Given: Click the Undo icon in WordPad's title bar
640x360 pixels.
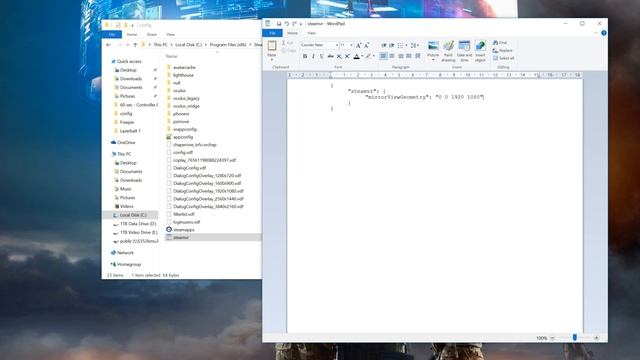Looking at the screenshot, I should tap(287, 24).
